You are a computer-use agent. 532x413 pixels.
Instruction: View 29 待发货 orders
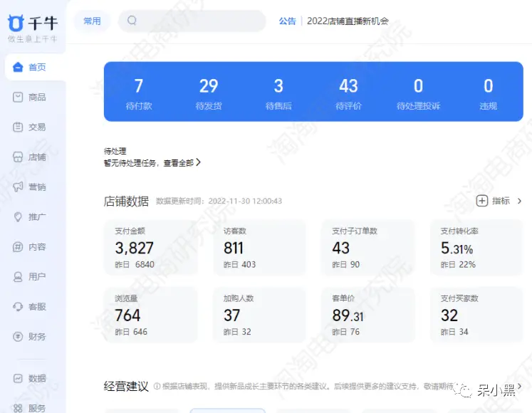(x=209, y=93)
